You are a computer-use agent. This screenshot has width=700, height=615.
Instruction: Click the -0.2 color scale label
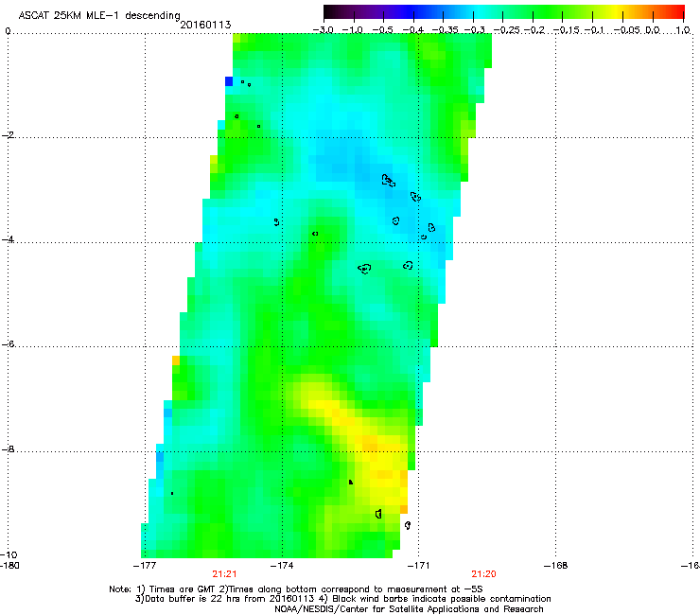click(534, 30)
